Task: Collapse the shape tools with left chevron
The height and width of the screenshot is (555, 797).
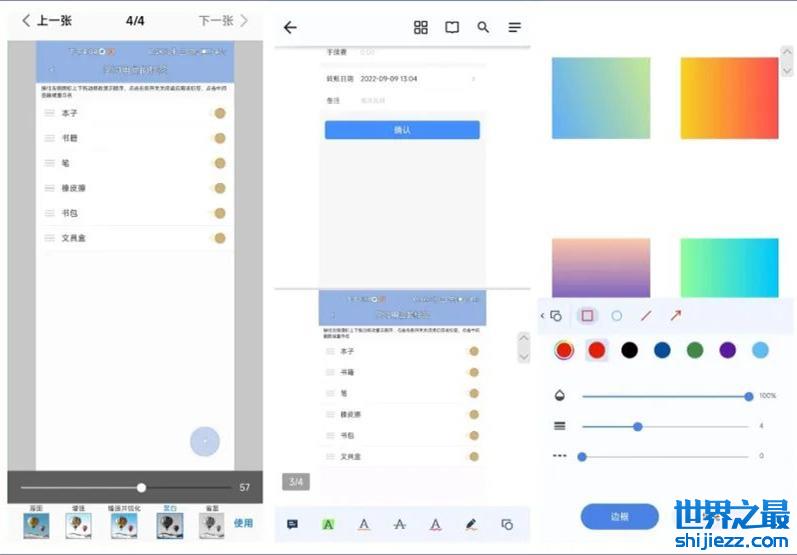Action: click(x=543, y=316)
